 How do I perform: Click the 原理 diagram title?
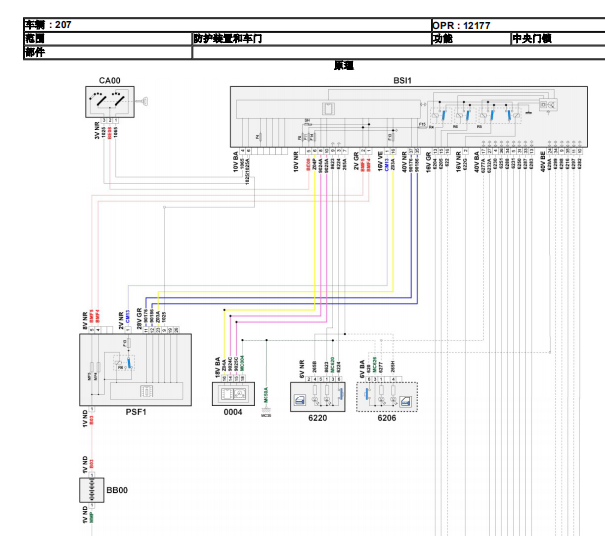344,66
